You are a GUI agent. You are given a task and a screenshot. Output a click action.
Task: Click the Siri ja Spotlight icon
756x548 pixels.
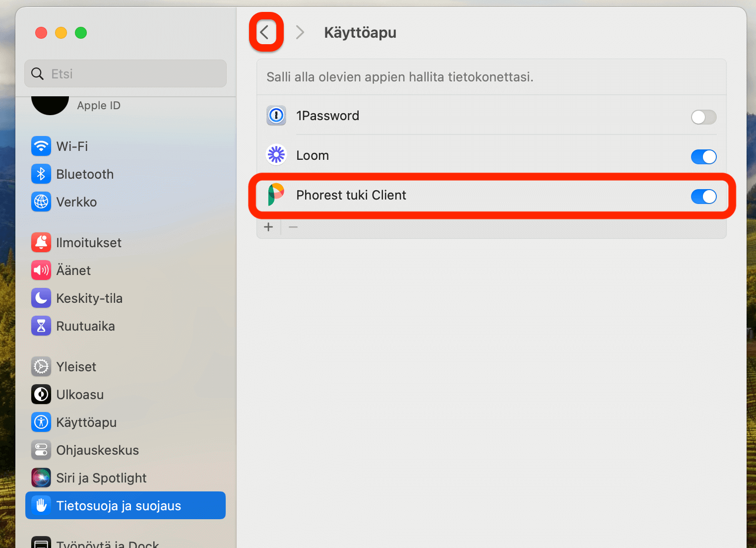pyautogui.click(x=41, y=478)
